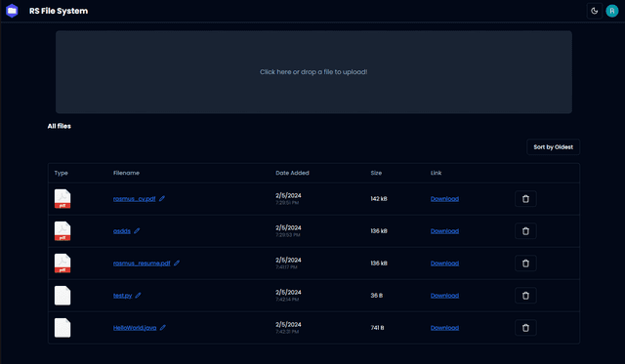Delete rasmus_resume.pdf with trash icon
Screen dimensions: 625x364
[525, 263]
